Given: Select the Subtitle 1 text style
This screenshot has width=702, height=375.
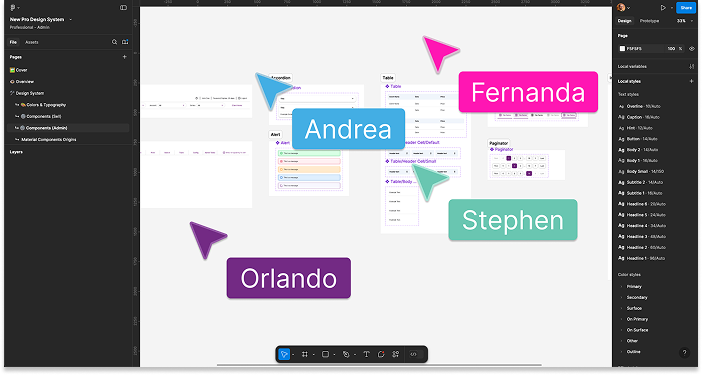Looking at the screenshot, I should point(644,193).
